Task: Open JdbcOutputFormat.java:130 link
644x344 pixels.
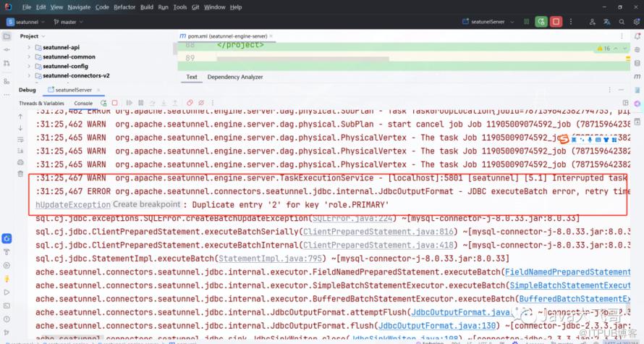Action: (436, 326)
